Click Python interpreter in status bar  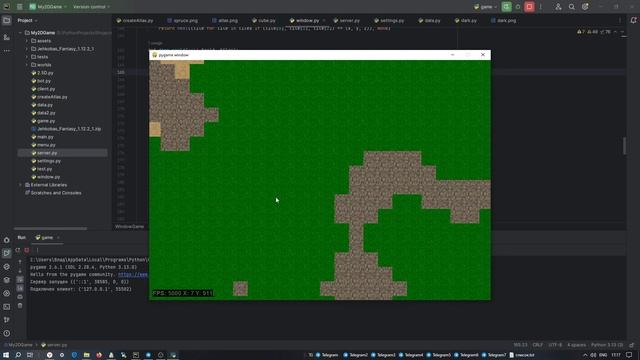607,345
